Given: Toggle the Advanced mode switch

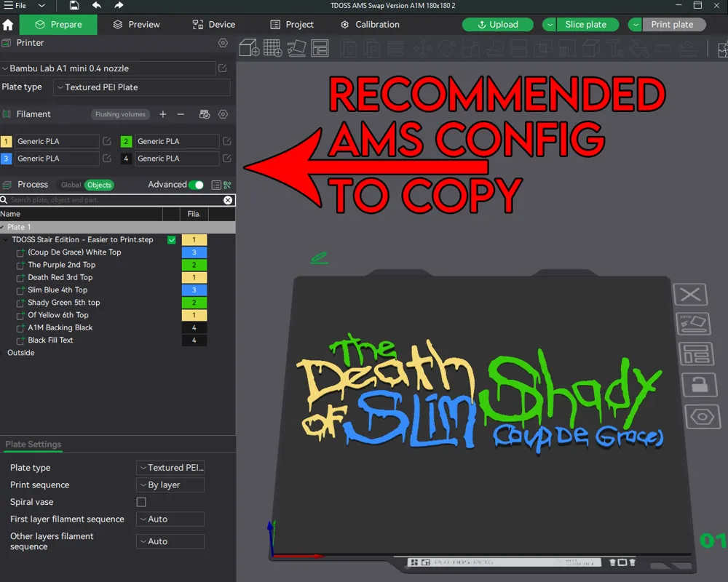Looking at the screenshot, I should tap(195, 185).
